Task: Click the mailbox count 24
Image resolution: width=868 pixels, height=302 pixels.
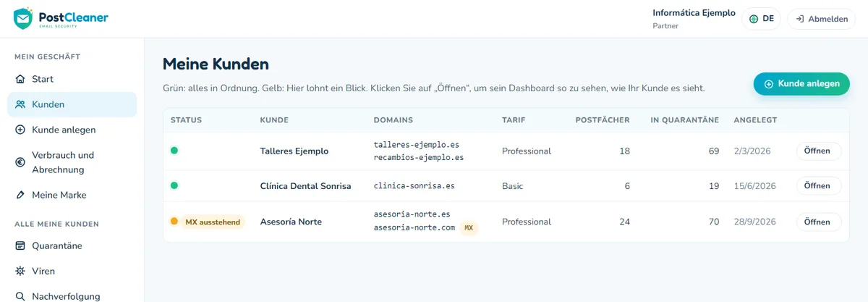Action: click(624, 222)
